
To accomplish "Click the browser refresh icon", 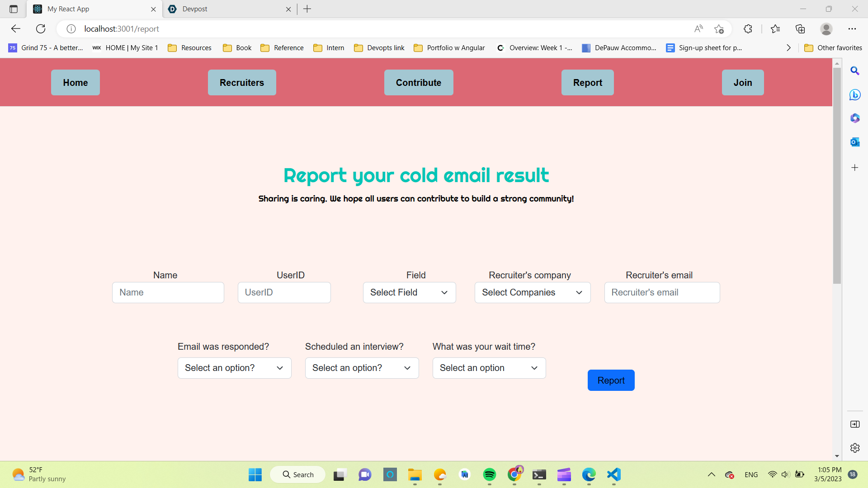I will coord(41,29).
